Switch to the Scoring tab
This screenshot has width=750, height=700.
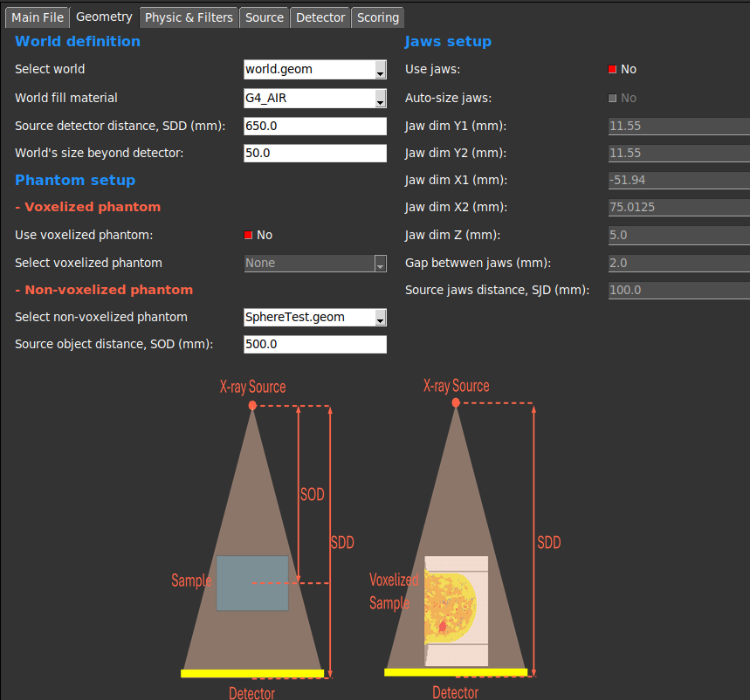pyautogui.click(x=377, y=17)
